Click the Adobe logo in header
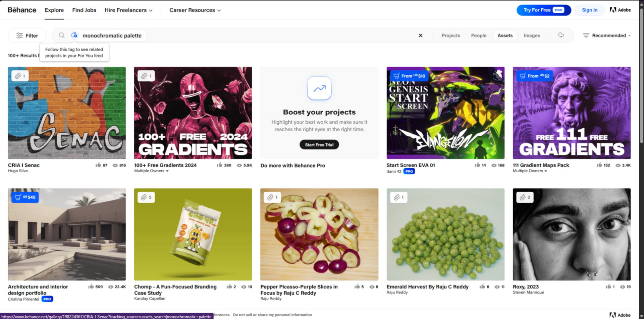The height and width of the screenshot is (319, 644). coord(620,10)
